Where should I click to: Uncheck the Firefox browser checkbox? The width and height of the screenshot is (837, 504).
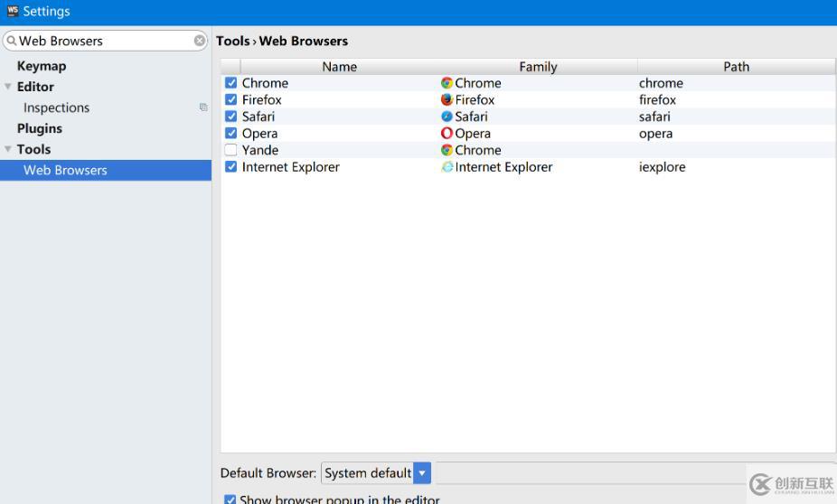click(x=230, y=99)
